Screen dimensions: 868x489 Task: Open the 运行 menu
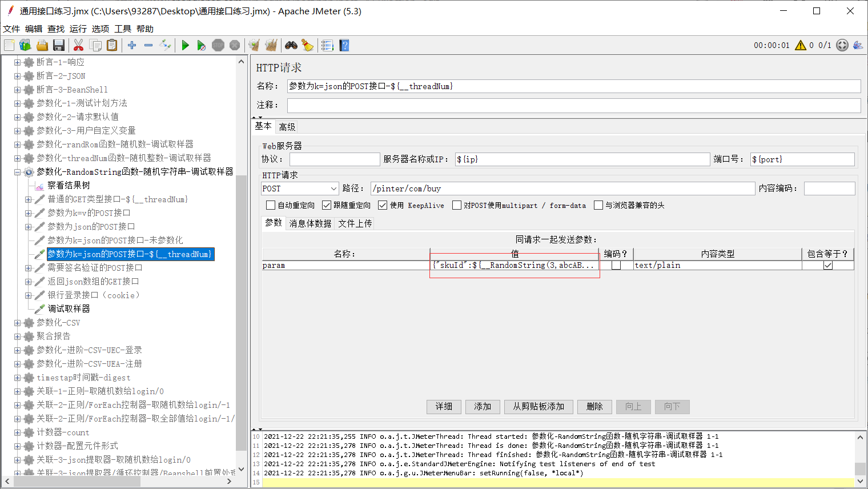click(78, 29)
